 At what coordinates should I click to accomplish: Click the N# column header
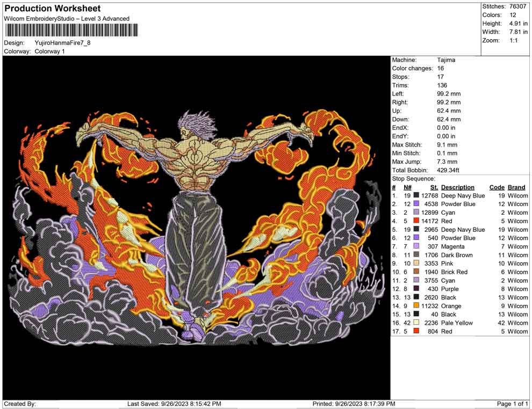click(x=407, y=187)
